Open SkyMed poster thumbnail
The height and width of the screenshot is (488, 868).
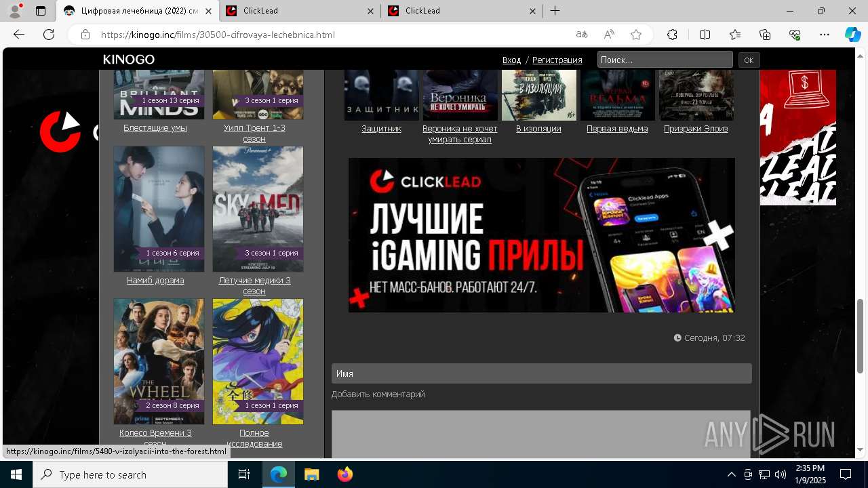(x=258, y=209)
